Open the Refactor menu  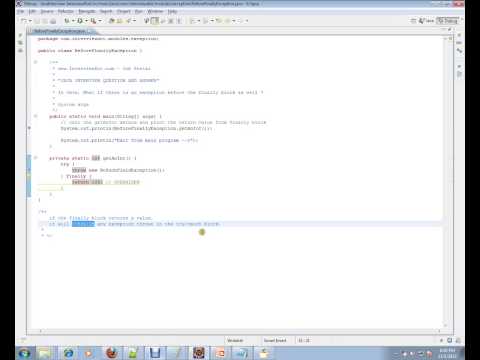66,11
